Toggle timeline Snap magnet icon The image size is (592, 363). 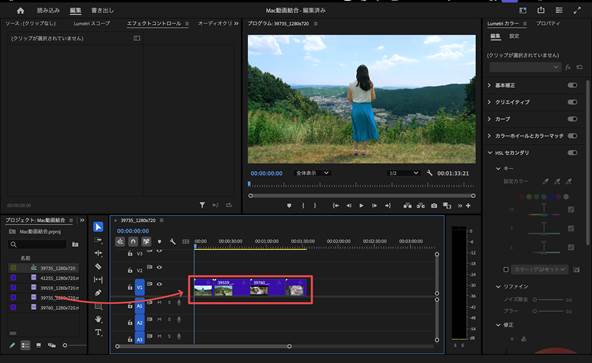point(133,241)
